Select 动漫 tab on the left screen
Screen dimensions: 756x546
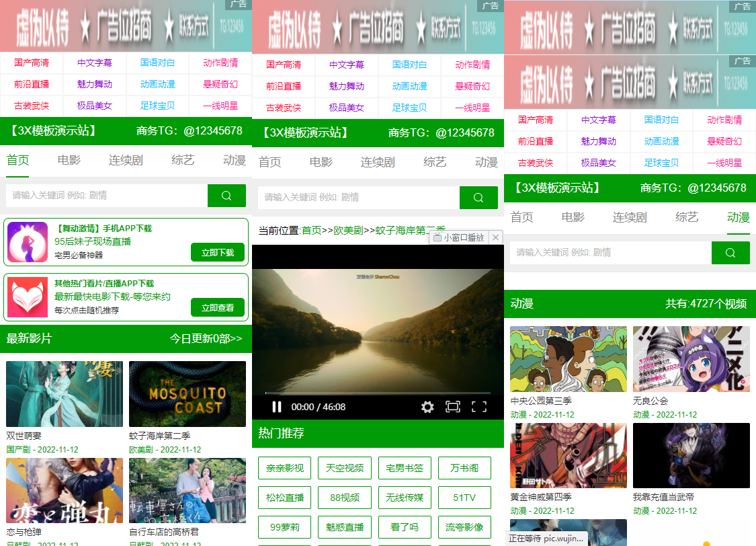pyautogui.click(x=235, y=160)
